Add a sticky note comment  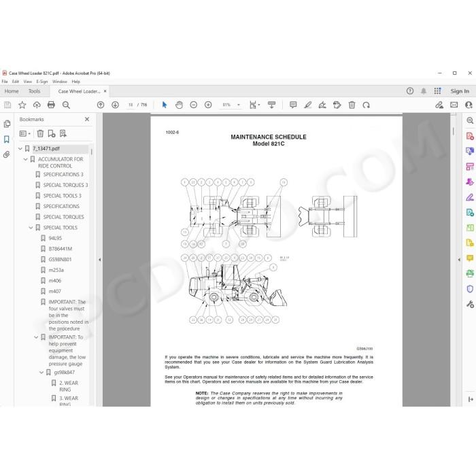293,105
